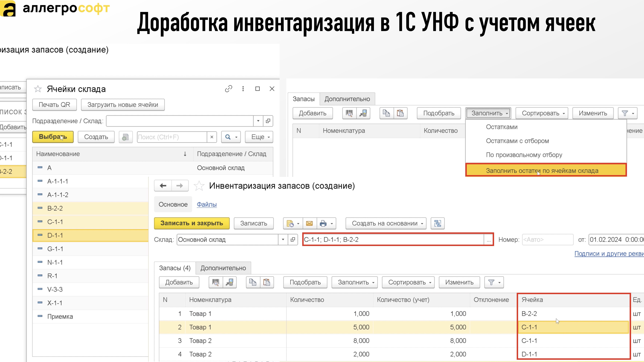Open the upper Заполнить dropdown button

488,113
